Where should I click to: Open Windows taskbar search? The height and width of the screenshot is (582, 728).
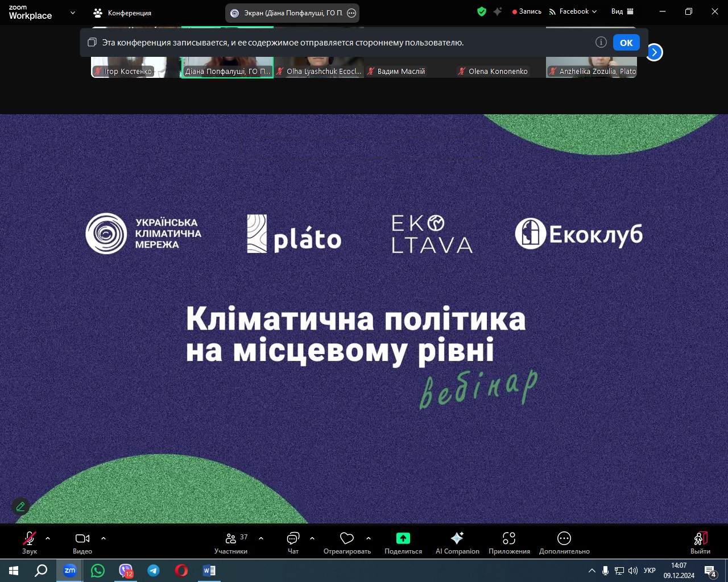[x=41, y=570]
